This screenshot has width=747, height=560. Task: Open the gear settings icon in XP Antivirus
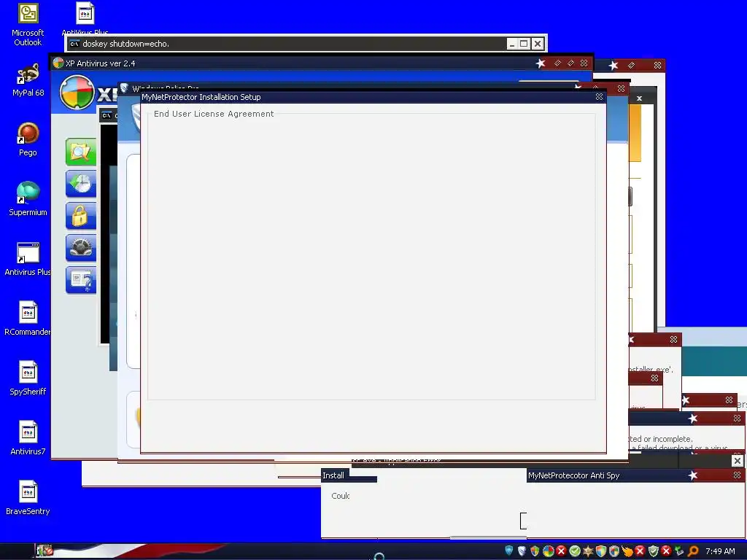click(x=81, y=248)
